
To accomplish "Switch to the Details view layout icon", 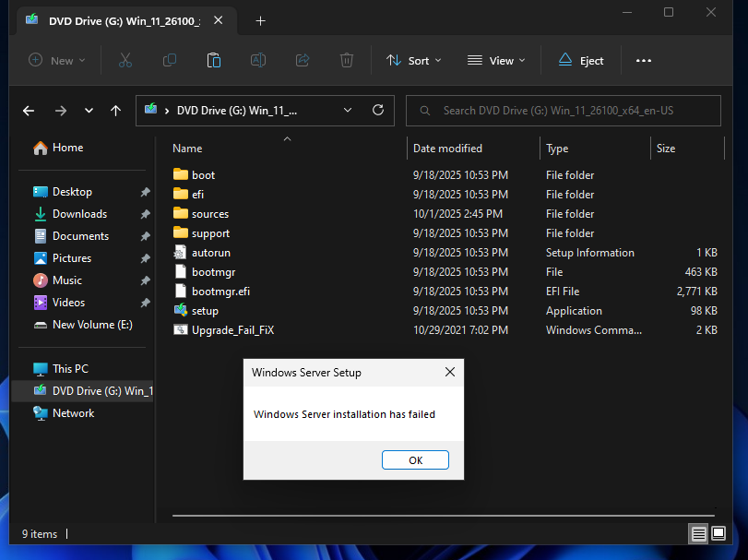I will [x=698, y=533].
